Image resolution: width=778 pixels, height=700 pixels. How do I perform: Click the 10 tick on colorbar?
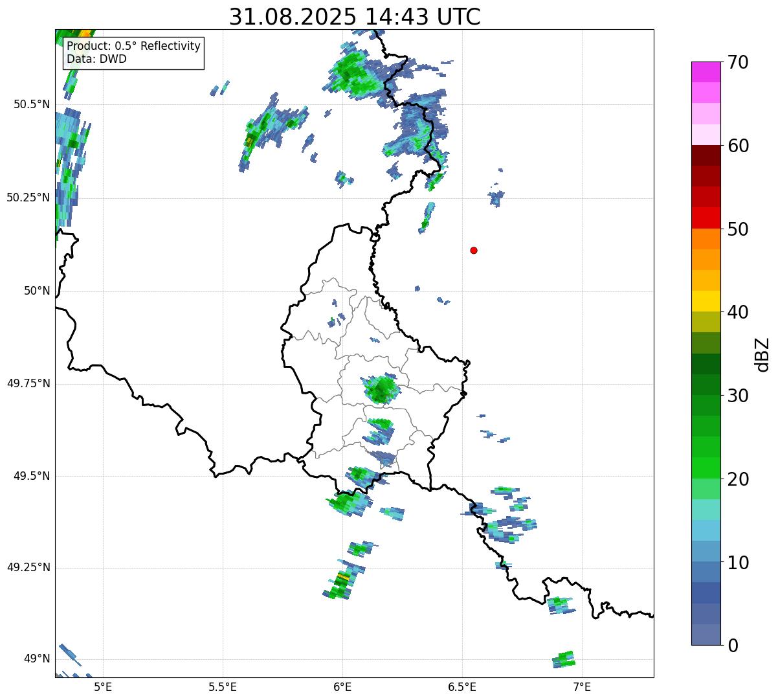pyautogui.click(x=738, y=563)
